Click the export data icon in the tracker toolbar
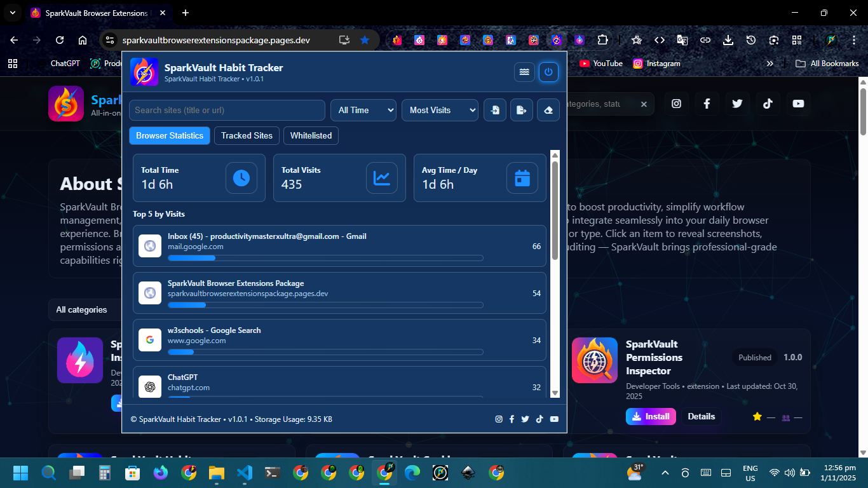This screenshot has width=868, height=488. tap(522, 110)
